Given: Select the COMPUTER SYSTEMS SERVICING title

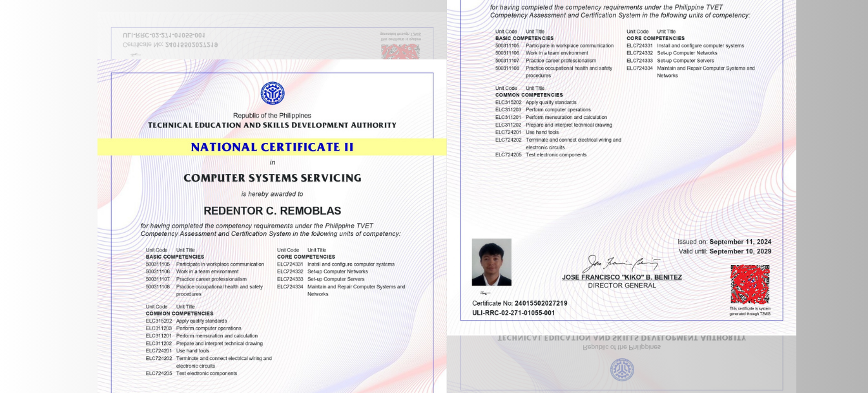Looking at the screenshot, I should (x=272, y=178).
